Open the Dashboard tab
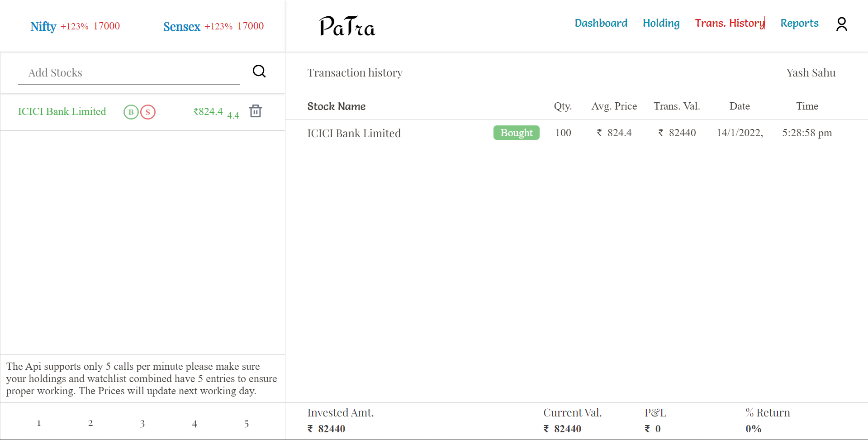This screenshot has height=440, width=868. coord(601,23)
